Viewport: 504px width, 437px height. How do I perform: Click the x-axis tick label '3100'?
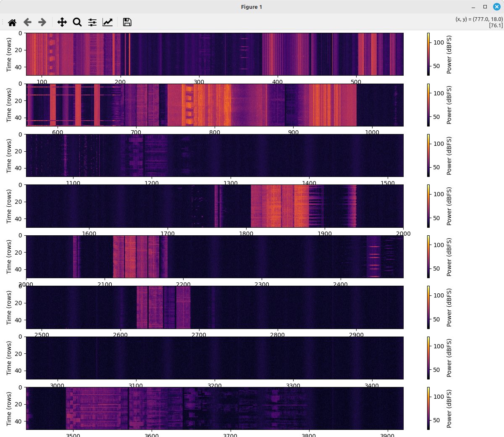tap(136, 385)
